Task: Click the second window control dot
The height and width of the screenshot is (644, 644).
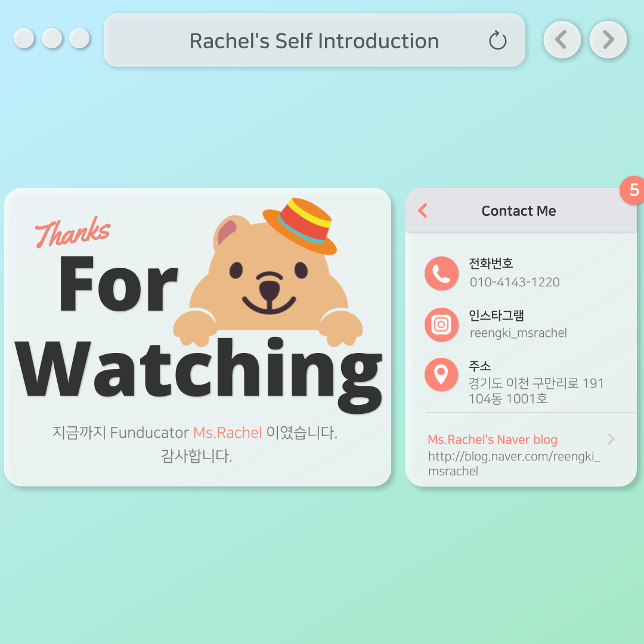Action: pyautogui.click(x=52, y=38)
